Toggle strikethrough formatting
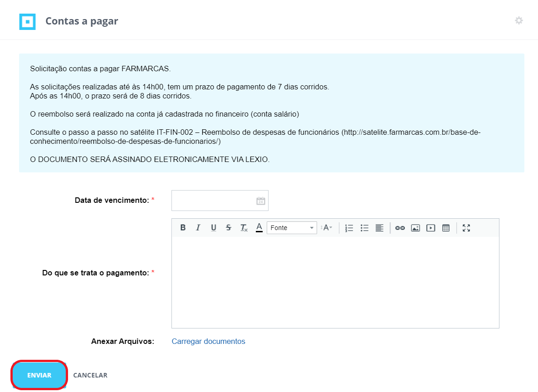538x392 pixels. (228, 228)
